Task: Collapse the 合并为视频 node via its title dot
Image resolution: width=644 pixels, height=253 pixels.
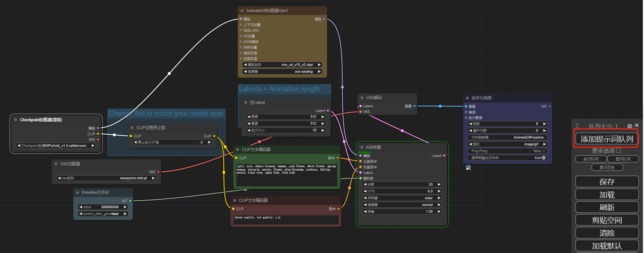Action: [x=467, y=98]
